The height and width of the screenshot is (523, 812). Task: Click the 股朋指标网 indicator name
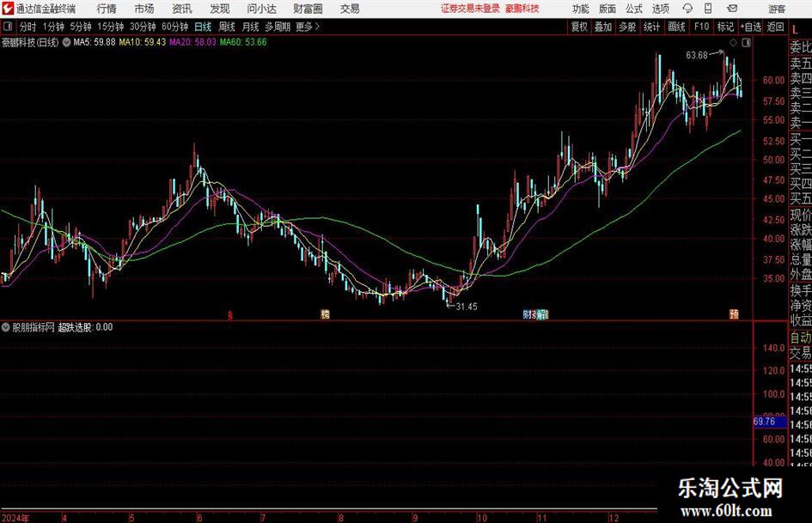click(34, 327)
